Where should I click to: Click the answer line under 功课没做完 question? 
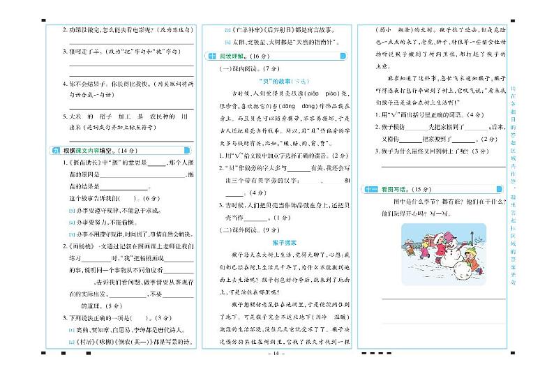coord(131,44)
